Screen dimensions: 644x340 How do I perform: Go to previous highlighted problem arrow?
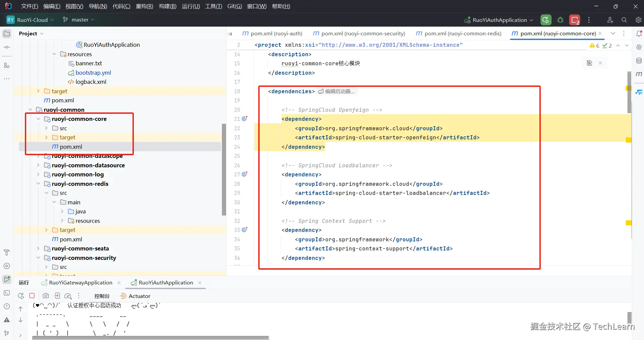point(618,45)
